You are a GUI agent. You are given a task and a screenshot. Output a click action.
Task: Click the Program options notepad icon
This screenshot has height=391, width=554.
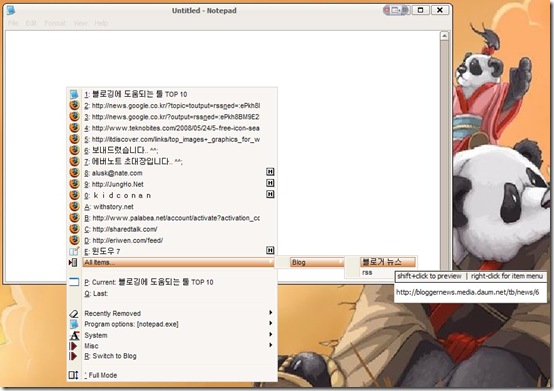pos(74,324)
